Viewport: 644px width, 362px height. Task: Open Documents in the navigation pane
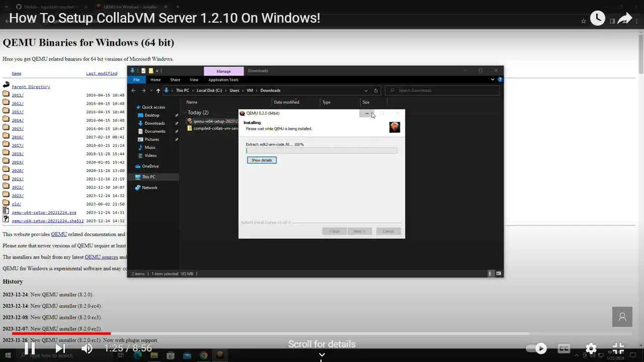pos(155,131)
